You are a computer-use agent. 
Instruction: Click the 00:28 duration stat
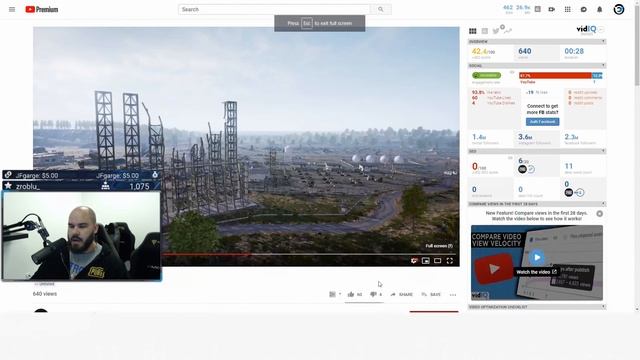coord(574,51)
